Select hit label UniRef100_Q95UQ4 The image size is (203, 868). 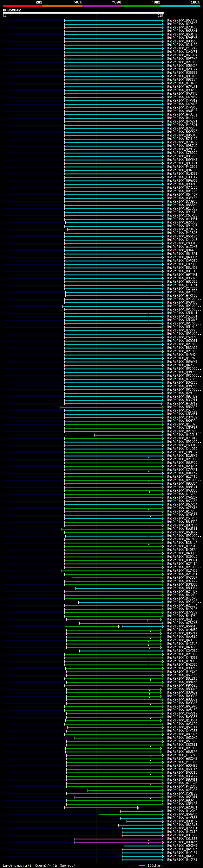point(182,483)
